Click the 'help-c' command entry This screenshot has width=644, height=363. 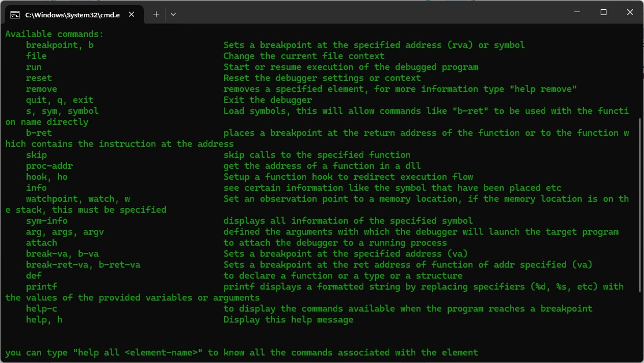42,309
